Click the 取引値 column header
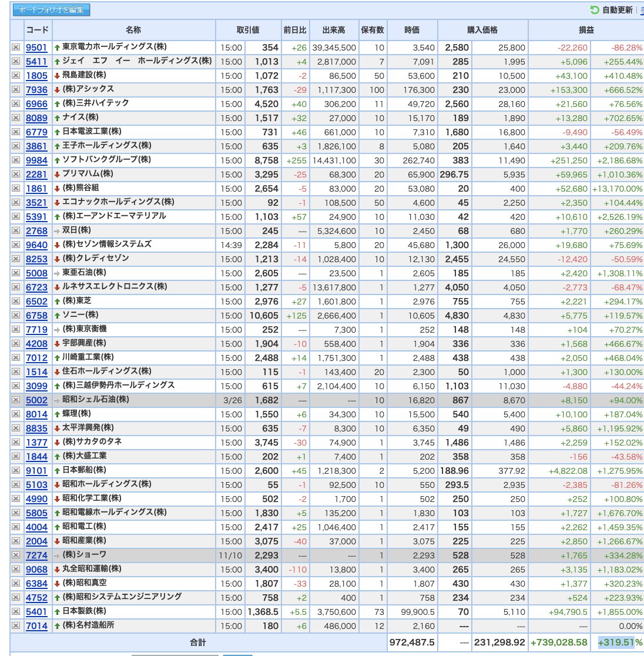Image resolution: width=644 pixels, height=656 pixels. (248, 30)
